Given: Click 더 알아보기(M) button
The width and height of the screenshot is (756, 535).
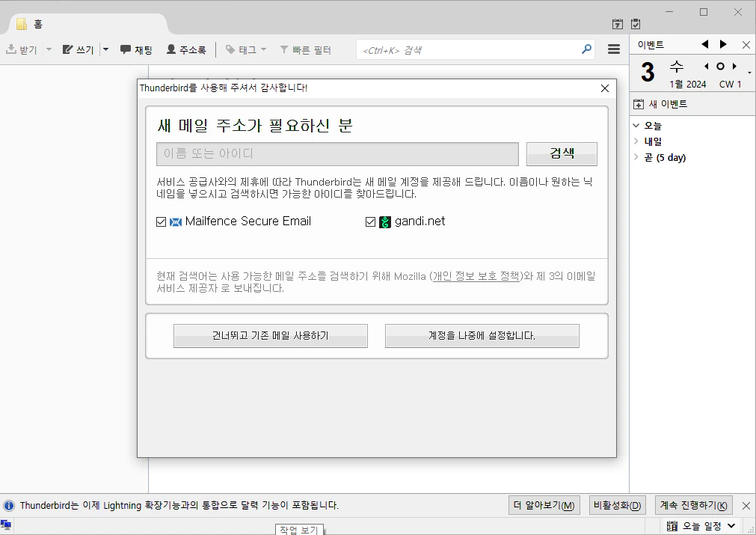Looking at the screenshot, I should (x=544, y=505).
